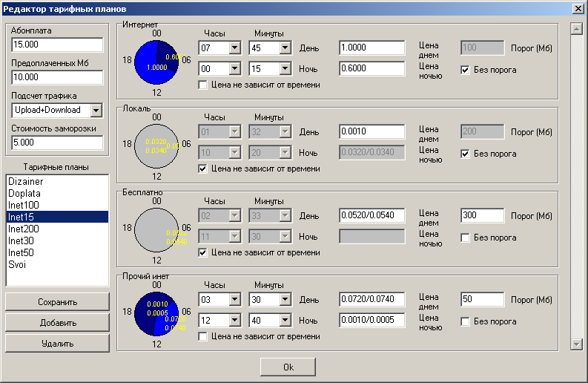Image resolution: width=588 pixels, height=383 pixels.
Task: Click the Локаль gray pie chart
Action: (x=157, y=145)
